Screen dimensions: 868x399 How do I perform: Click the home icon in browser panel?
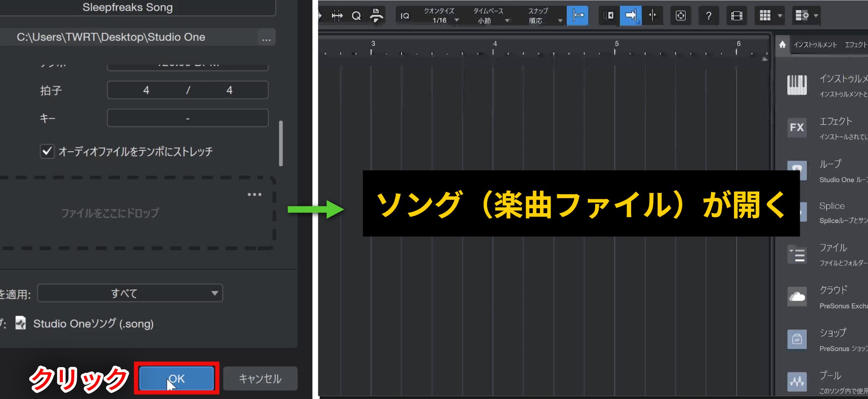782,45
